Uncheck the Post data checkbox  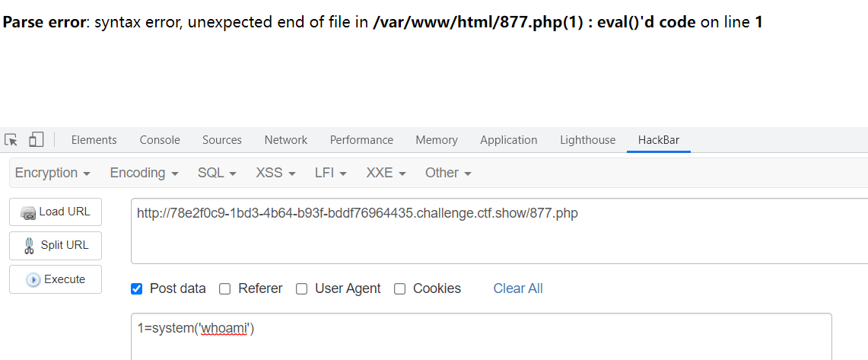coord(136,288)
